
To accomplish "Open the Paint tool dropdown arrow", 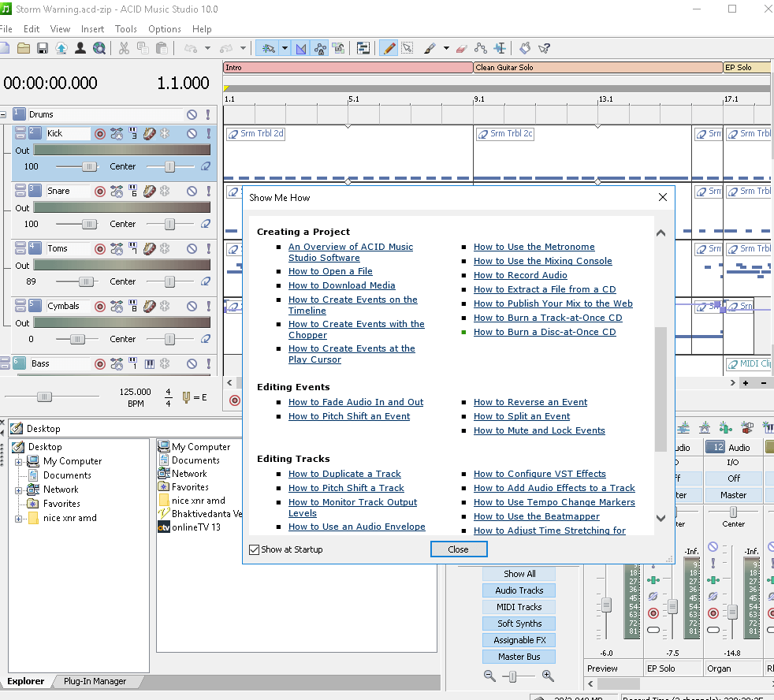I will click(445, 48).
